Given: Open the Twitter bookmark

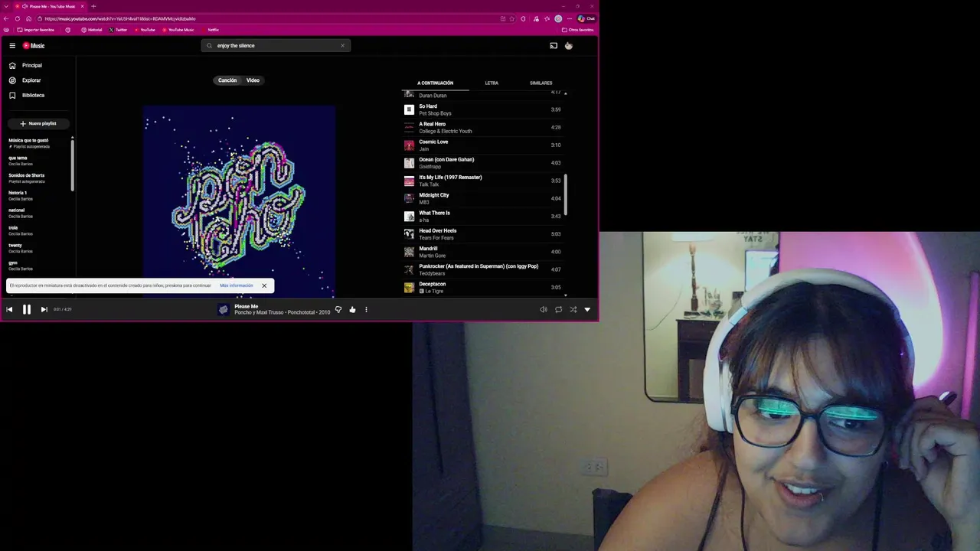Looking at the screenshot, I should [118, 30].
